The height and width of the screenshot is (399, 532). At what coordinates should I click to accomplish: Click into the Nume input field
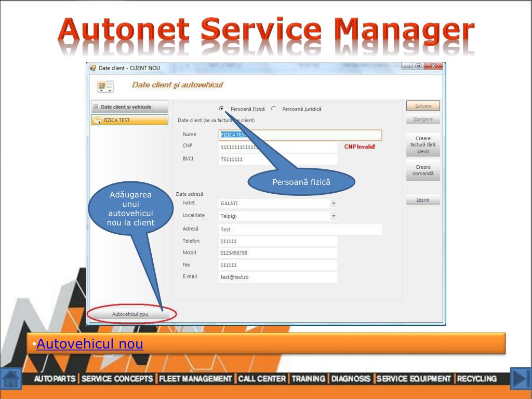pos(300,135)
